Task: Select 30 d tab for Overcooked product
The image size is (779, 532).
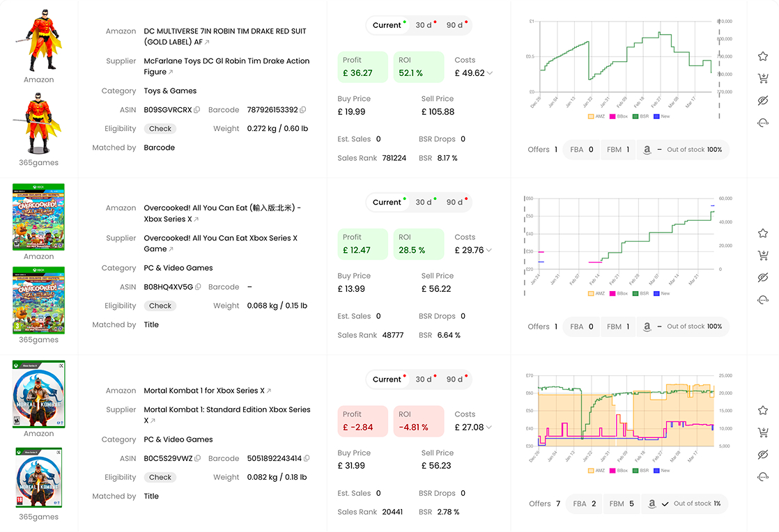Action: [425, 203]
